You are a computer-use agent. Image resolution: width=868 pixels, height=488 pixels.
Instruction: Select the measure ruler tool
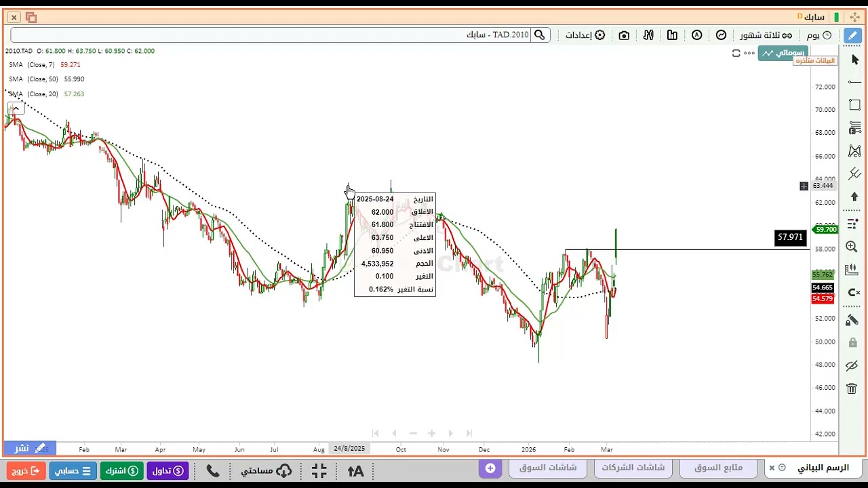pos(852,270)
